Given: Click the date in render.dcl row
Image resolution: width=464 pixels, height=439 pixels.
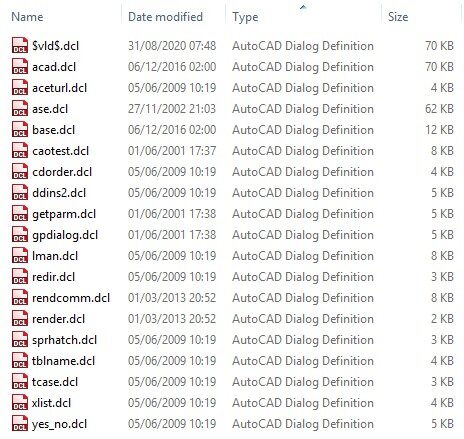Looking at the screenshot, I should coord(172,319).
